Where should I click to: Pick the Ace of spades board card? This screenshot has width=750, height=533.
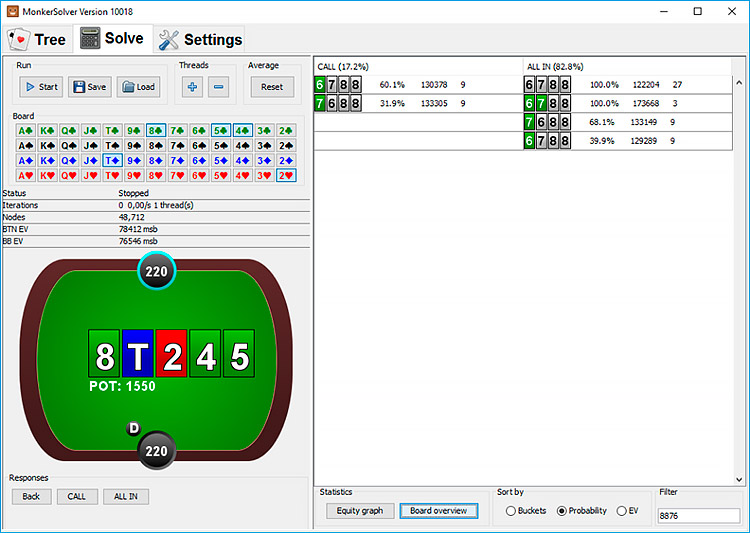23,130
